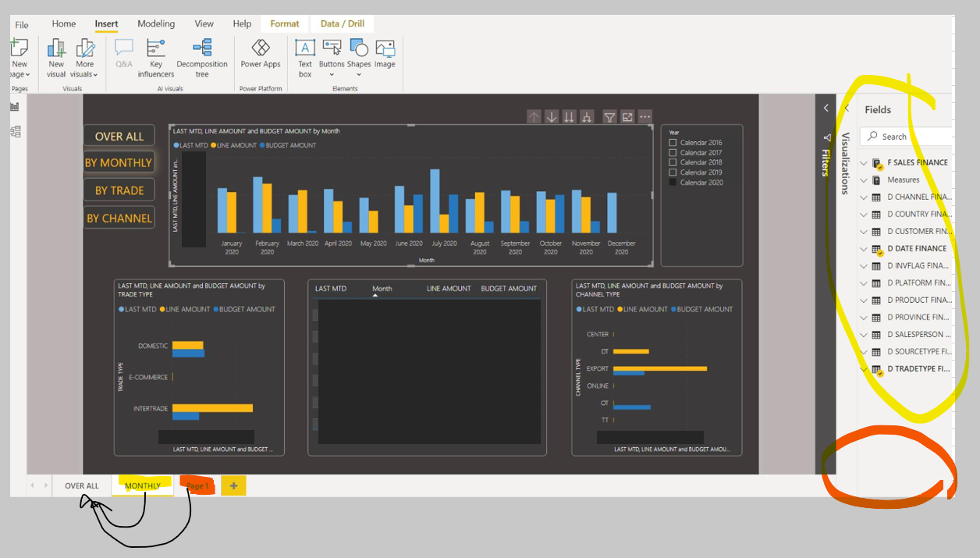The image size is (980, 558).
Task: Add a new visual from the ribbon
Action: click(56, 58)
